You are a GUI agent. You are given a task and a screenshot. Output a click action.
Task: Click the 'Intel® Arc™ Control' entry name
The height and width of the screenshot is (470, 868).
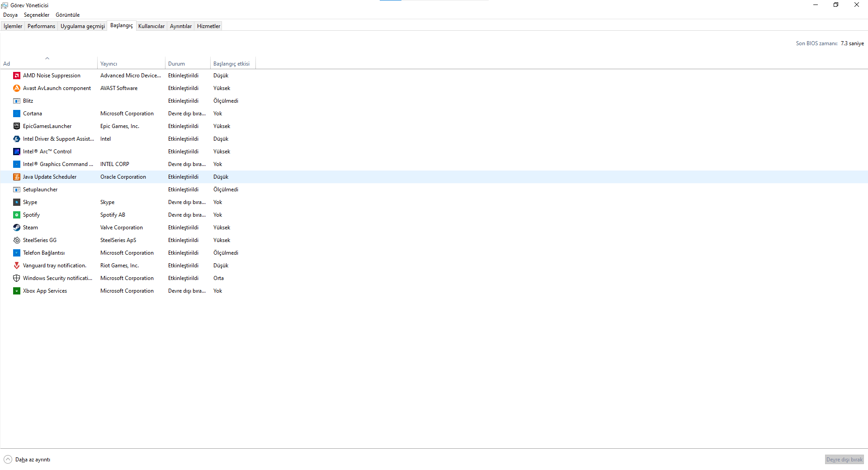(47, 152)
